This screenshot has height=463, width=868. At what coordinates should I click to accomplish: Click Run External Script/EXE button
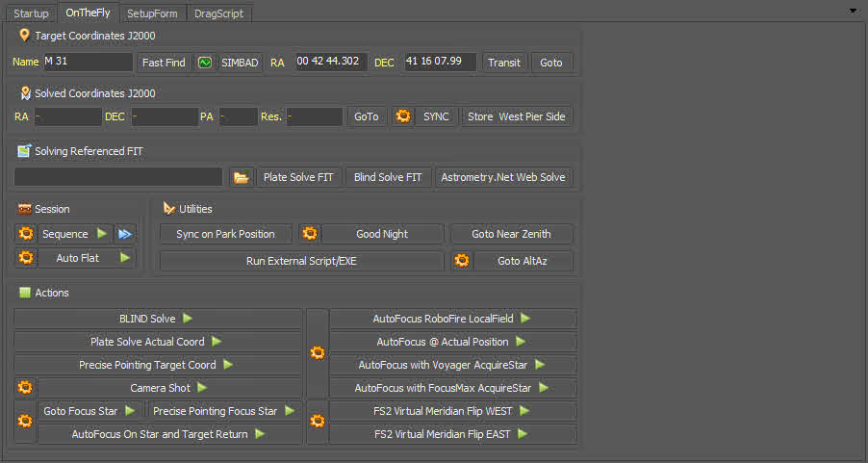(302, 261)
